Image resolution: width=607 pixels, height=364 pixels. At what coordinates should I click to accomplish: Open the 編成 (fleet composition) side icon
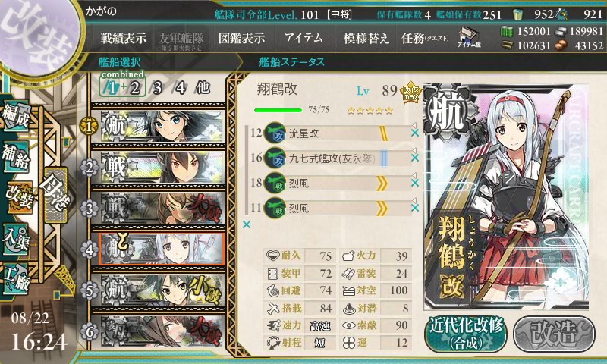16,116
